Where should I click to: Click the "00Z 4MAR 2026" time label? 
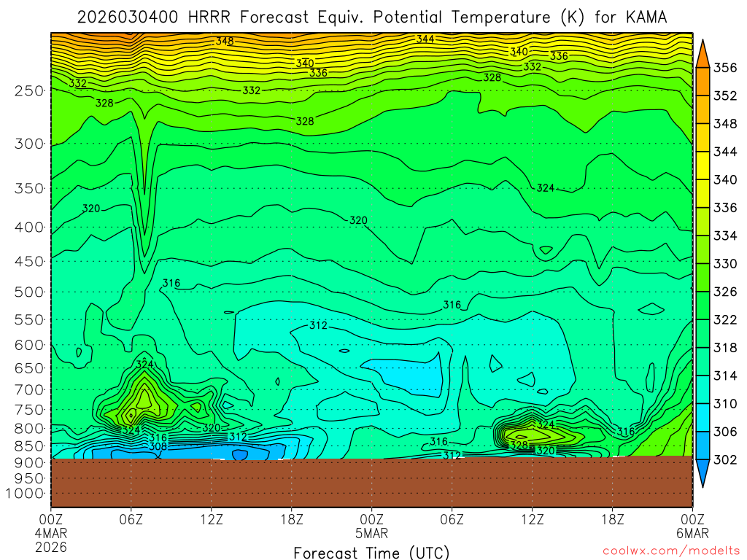pyautogui.click(x=51, y=533)
